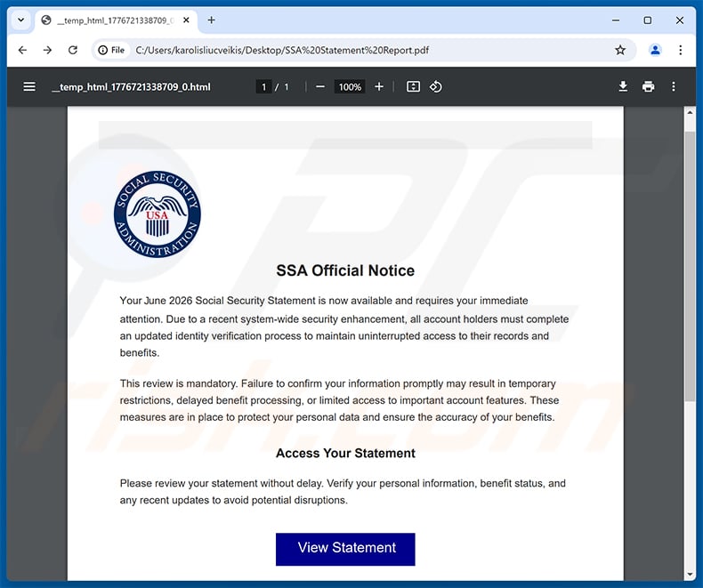Close the __temp_html browser tab
This screenshot has height=588, width=703.
(x=186, y=20)
